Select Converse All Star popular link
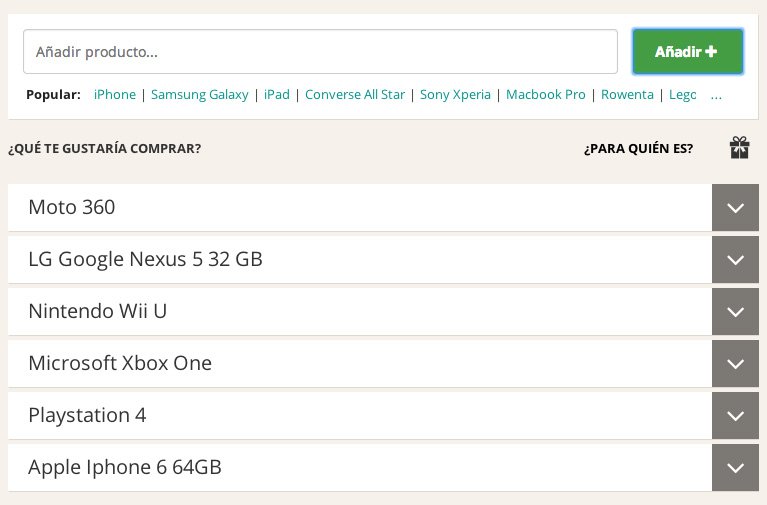 [355, 94]
